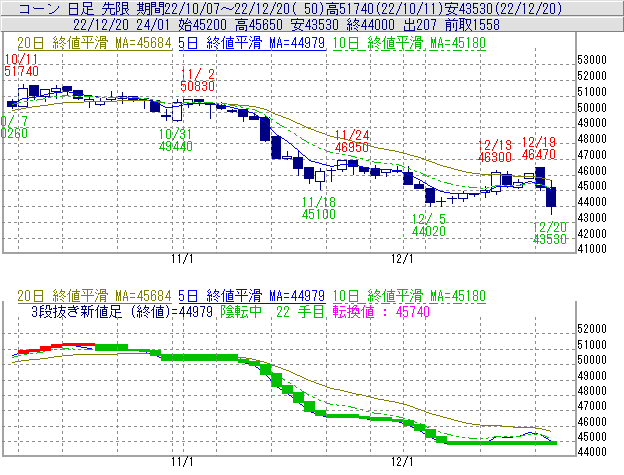Select the 12/5 44020 low label
The width and height of the screenshot is (624, 475).
pos(429,225)
